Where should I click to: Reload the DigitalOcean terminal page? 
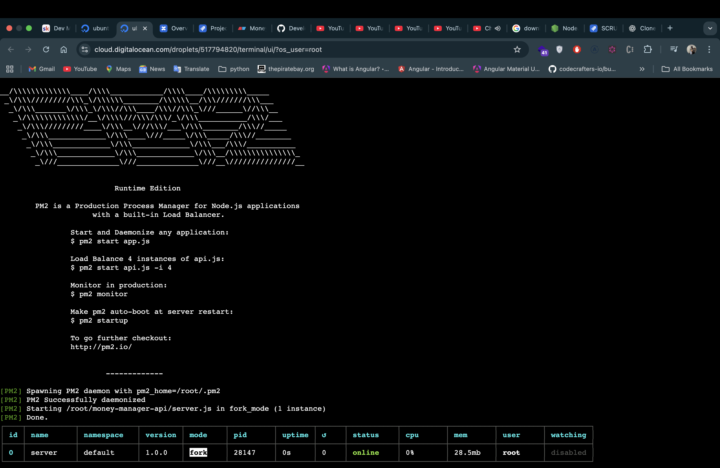(x=46, y=50)
